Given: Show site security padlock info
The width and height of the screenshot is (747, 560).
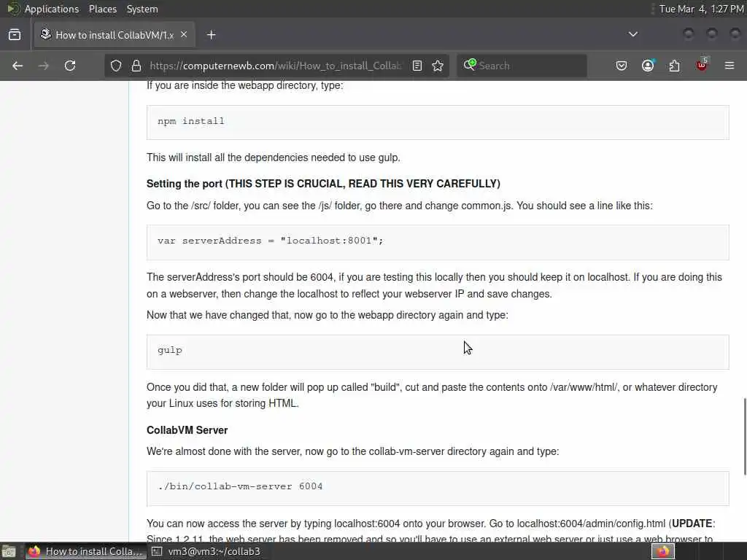Looking at the screenshot, I should point(136,66).
